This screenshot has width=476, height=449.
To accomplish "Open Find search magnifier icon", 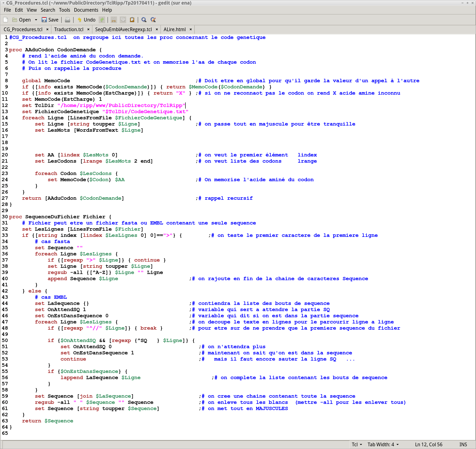I will point(144,20).
